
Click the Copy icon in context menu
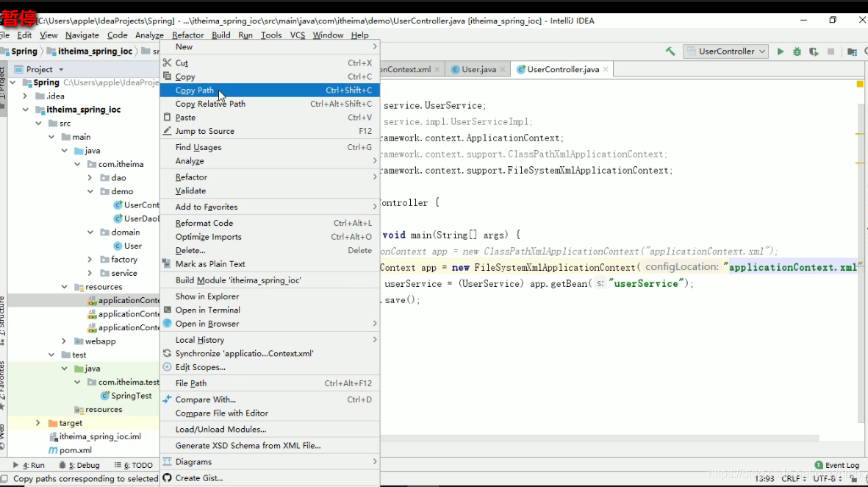click(167, 77)
